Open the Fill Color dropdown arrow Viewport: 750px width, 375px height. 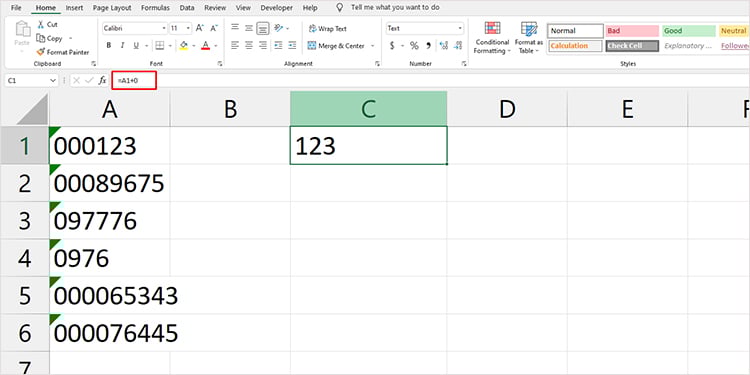click(x=194, y=46)
